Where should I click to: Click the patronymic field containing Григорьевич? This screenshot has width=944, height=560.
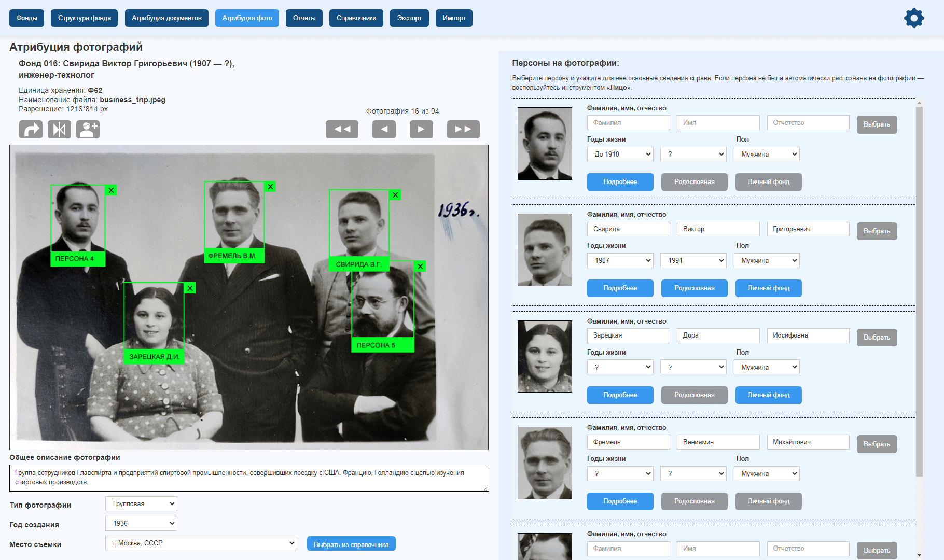coord(808,229)
